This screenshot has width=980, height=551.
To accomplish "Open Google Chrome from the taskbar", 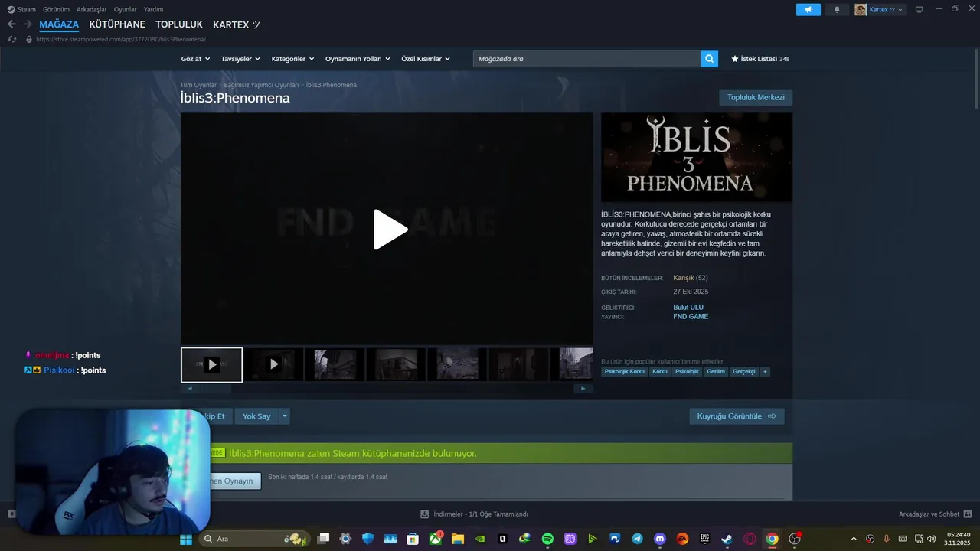I will click(772, 539).
